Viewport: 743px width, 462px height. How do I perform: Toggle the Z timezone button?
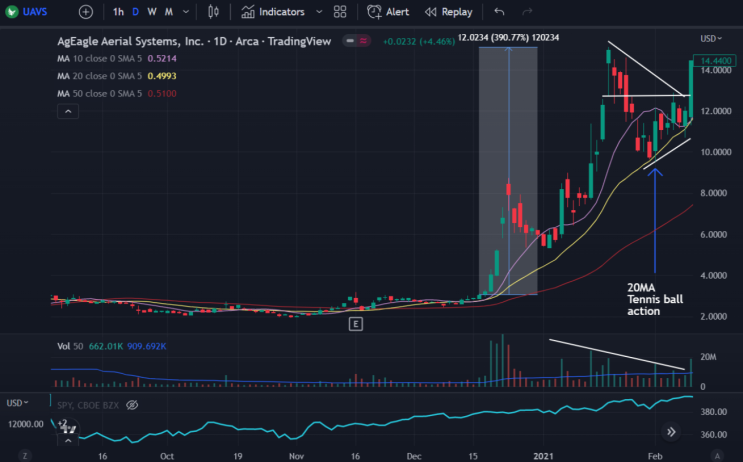click(25, 456)
